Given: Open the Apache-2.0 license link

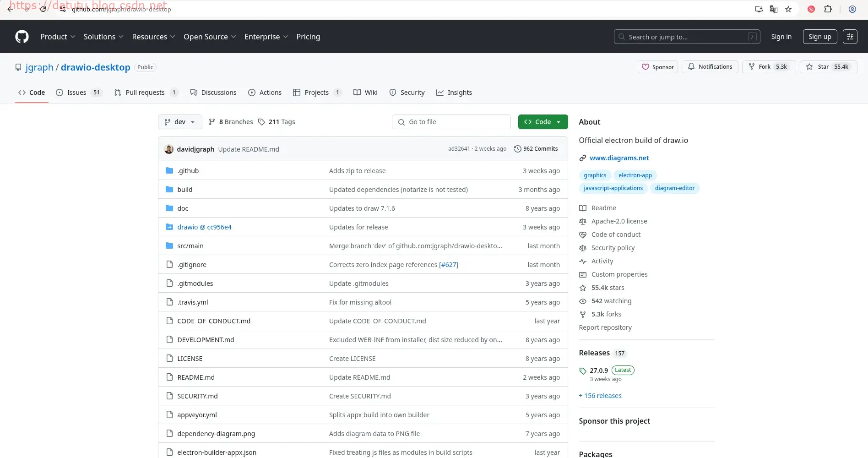Looking at the screenshot, I should click(619, 221).
